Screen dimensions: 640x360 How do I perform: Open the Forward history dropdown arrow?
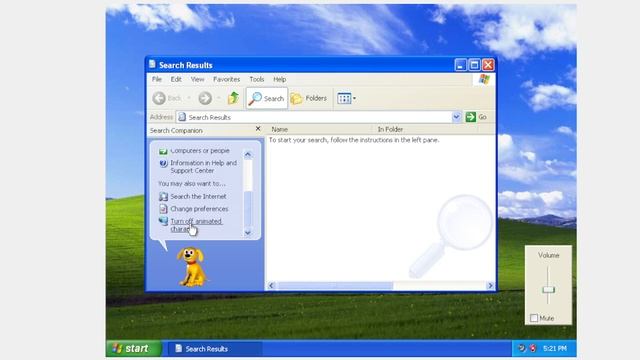coord(219,98)
